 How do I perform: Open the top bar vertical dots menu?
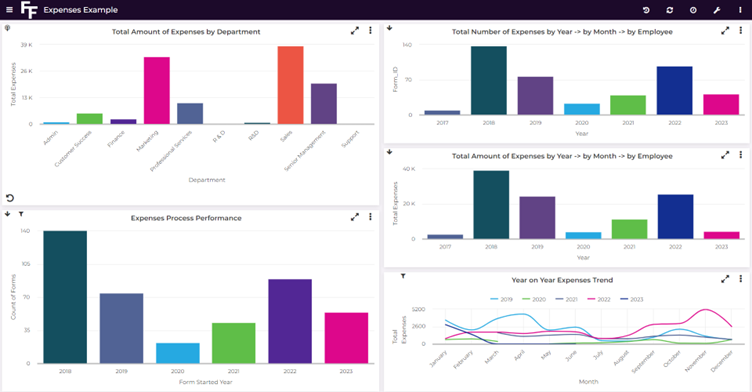740,10
